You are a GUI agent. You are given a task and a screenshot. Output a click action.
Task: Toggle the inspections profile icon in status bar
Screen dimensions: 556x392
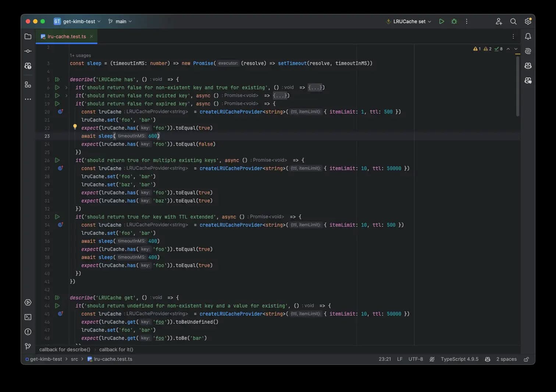pos(432,359)
